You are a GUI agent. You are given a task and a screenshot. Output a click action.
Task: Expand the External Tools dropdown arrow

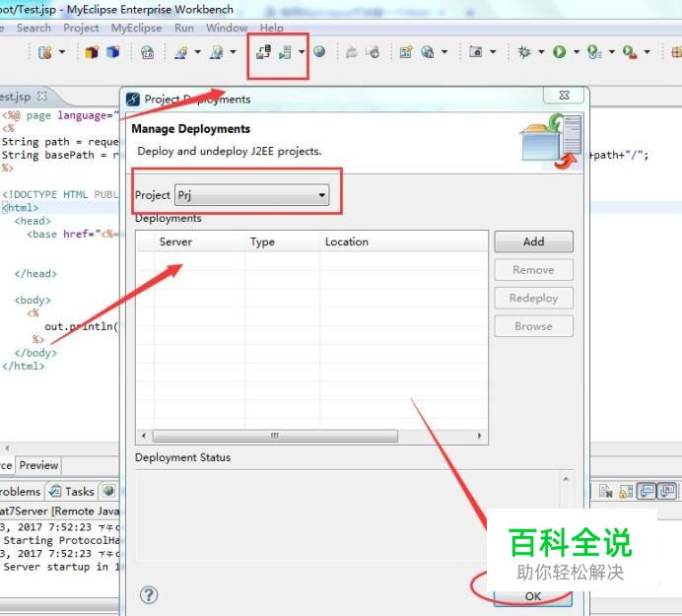pos(648,52)
